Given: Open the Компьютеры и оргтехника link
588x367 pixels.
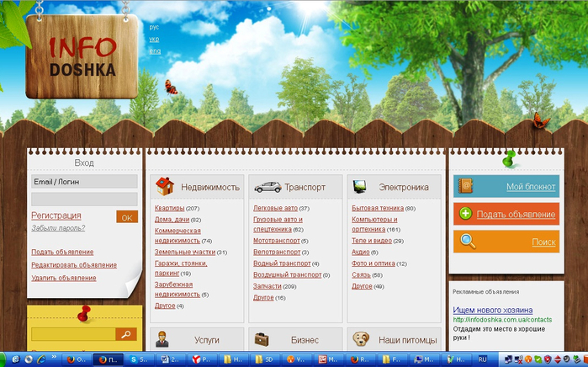Looking at the screenshot, I should (x=374, y=225).
